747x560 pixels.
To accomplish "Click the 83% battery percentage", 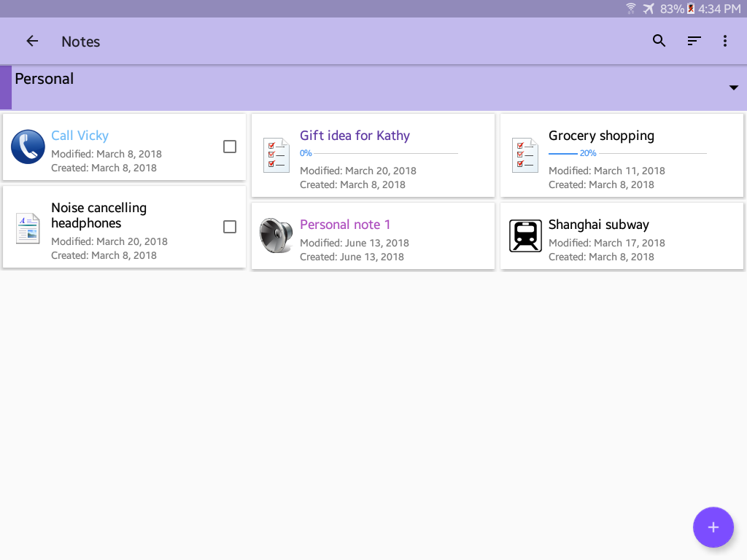I will point(672,9).
